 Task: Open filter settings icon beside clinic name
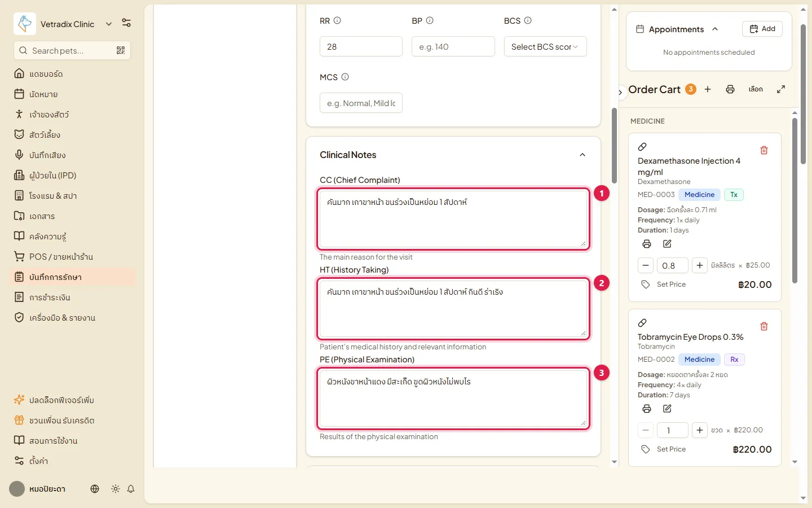point(126,23)
